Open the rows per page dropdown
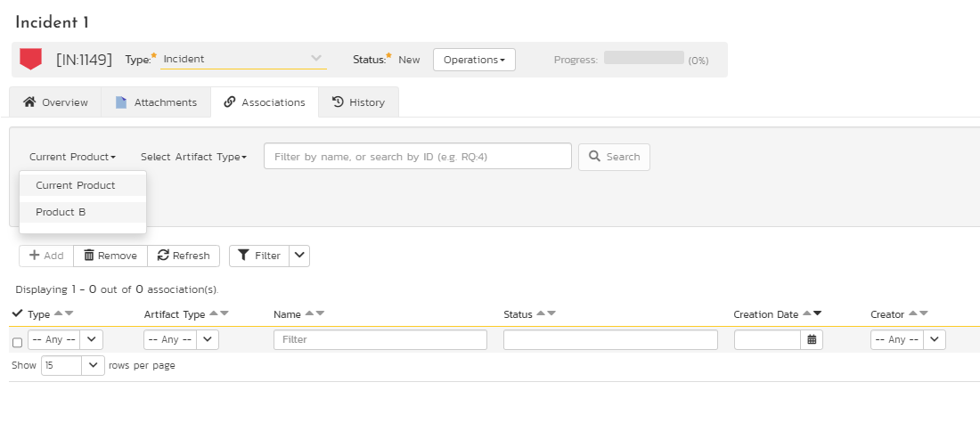Viewport: 980px width, 423px height. point(72,365)
